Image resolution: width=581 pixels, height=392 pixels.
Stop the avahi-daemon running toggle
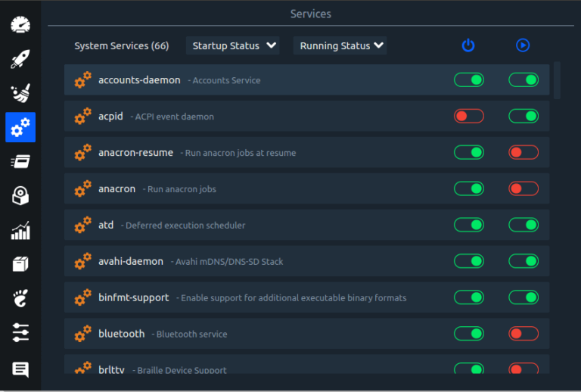tap(523, 261)
